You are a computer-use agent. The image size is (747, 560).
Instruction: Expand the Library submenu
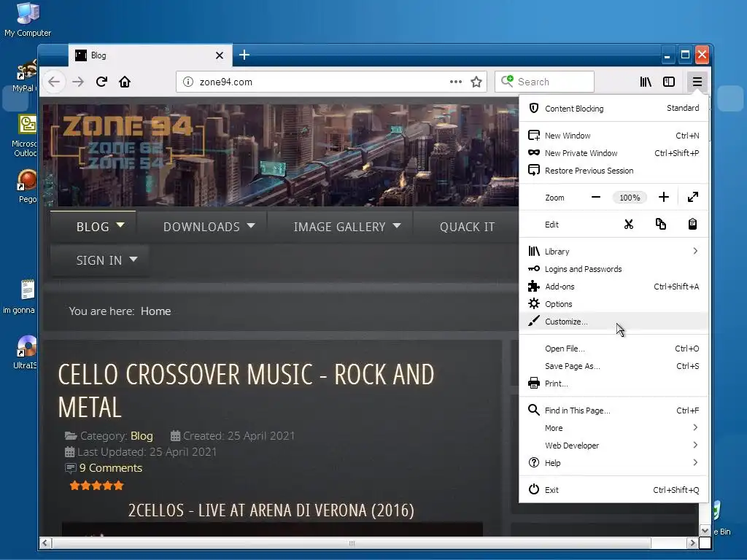614,252
